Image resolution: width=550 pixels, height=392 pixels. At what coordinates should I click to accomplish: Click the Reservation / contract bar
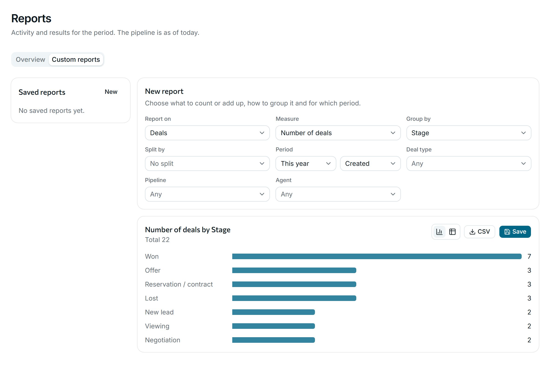point(294,284)
